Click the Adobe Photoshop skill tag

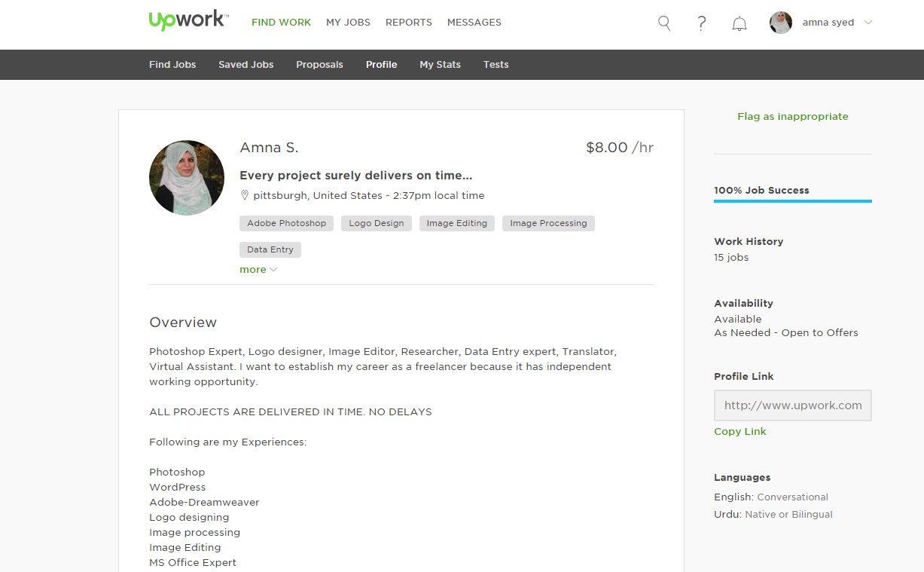(287, 223)
